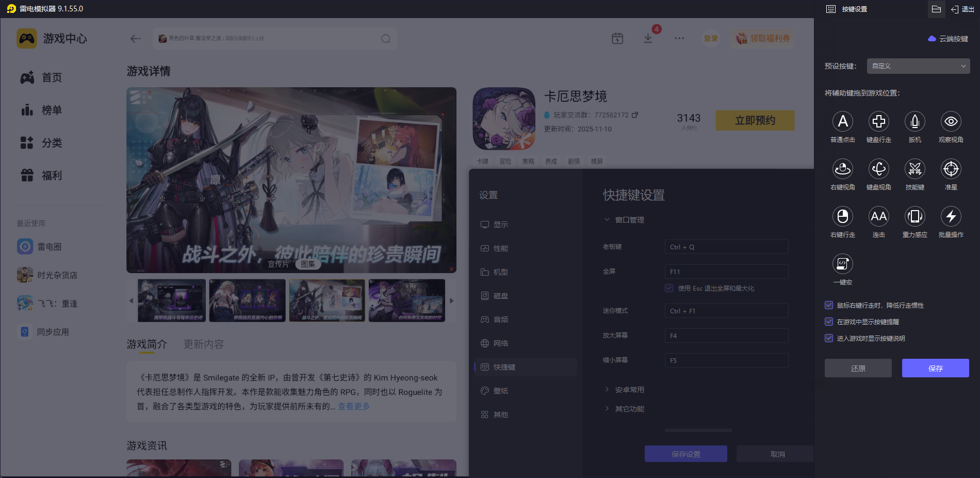Select the 连击 AA combo icon

pos(879,216)
